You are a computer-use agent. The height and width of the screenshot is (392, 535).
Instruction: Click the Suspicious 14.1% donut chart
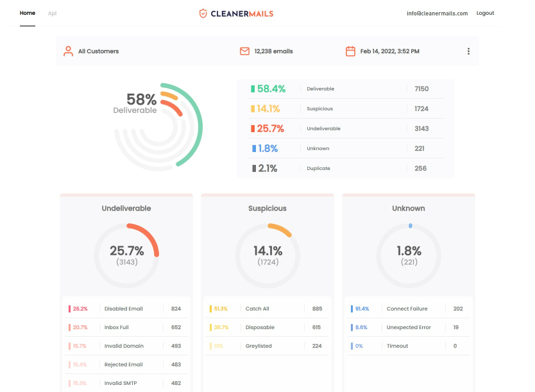pos(267,255)
